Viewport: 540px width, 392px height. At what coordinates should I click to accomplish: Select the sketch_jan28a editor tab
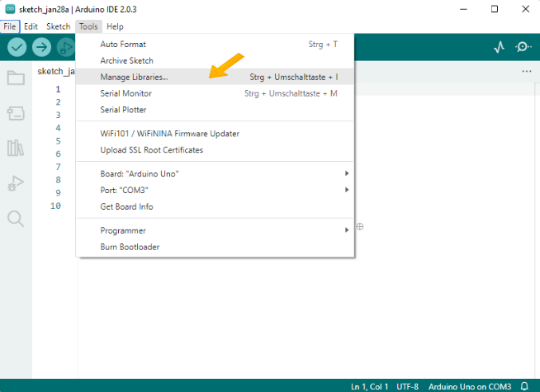(56, 71)
